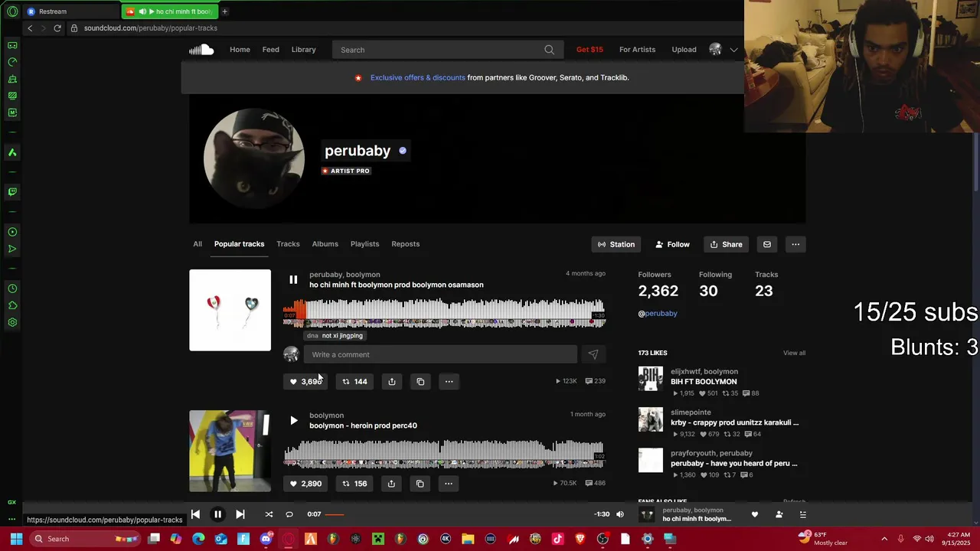The height and width of the screenshot is (551, 980).
Task: Like current song in player bar
Action: (x=754, y=514)
